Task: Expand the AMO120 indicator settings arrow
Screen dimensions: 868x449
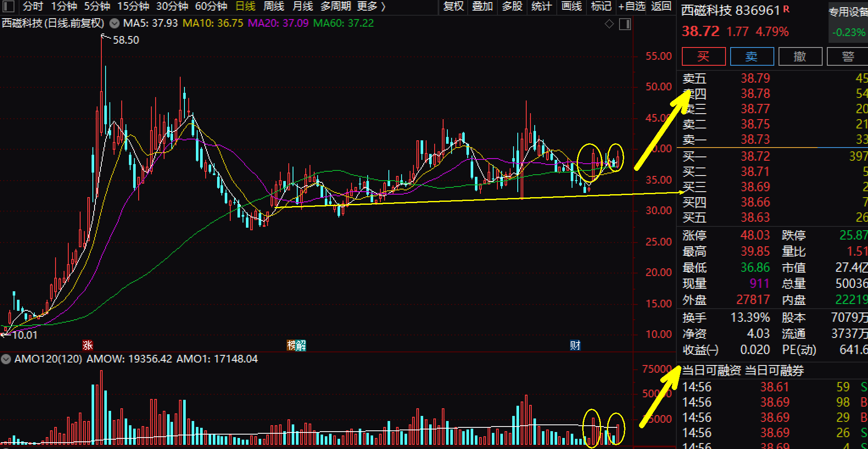Action: pos(6,359)
